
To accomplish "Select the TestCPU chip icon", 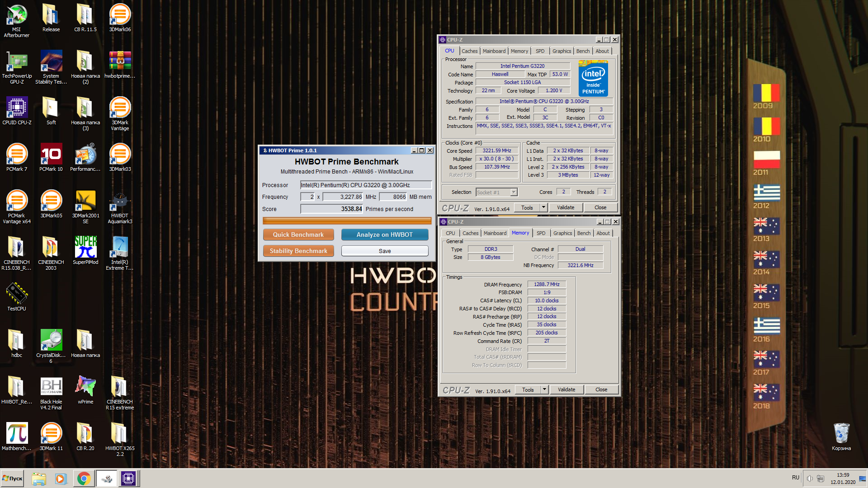I will coord(17,297).
